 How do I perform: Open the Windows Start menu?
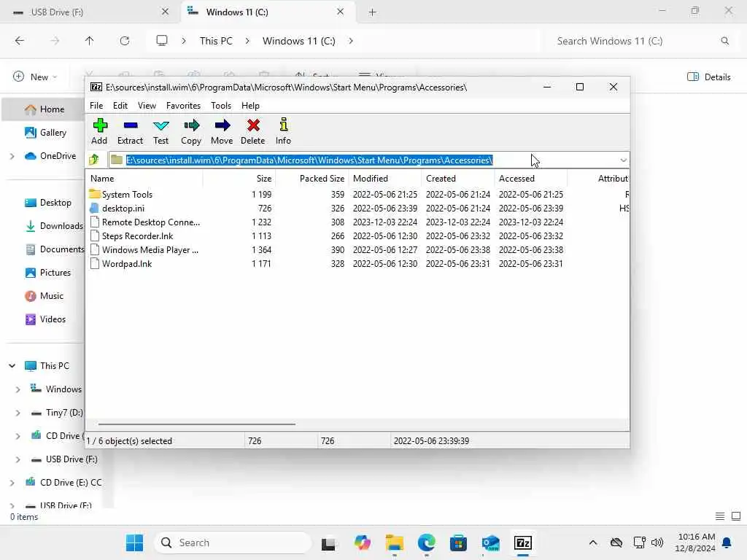point(134,542)
